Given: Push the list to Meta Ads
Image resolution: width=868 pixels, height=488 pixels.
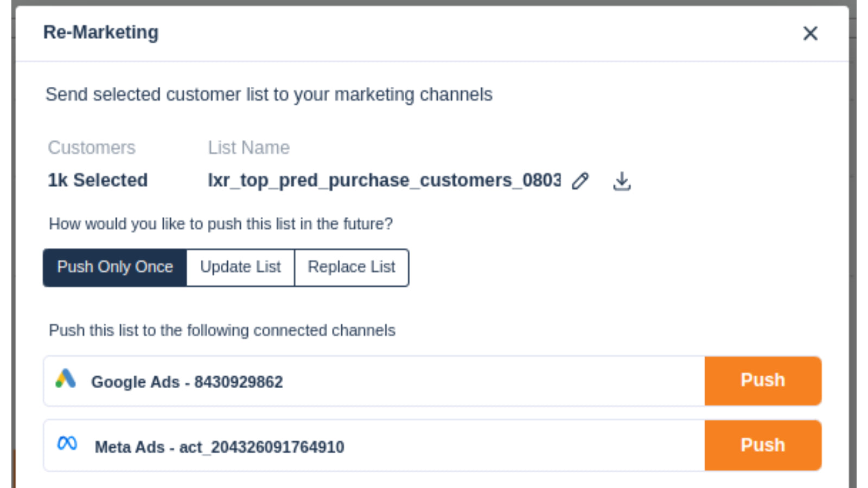Looking at the screenshot, I should (762, 445).
